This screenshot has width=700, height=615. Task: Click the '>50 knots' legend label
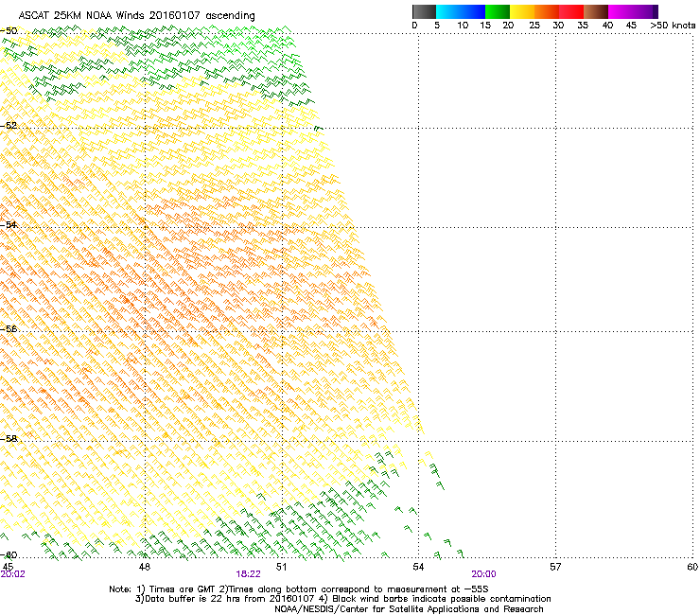673,26
